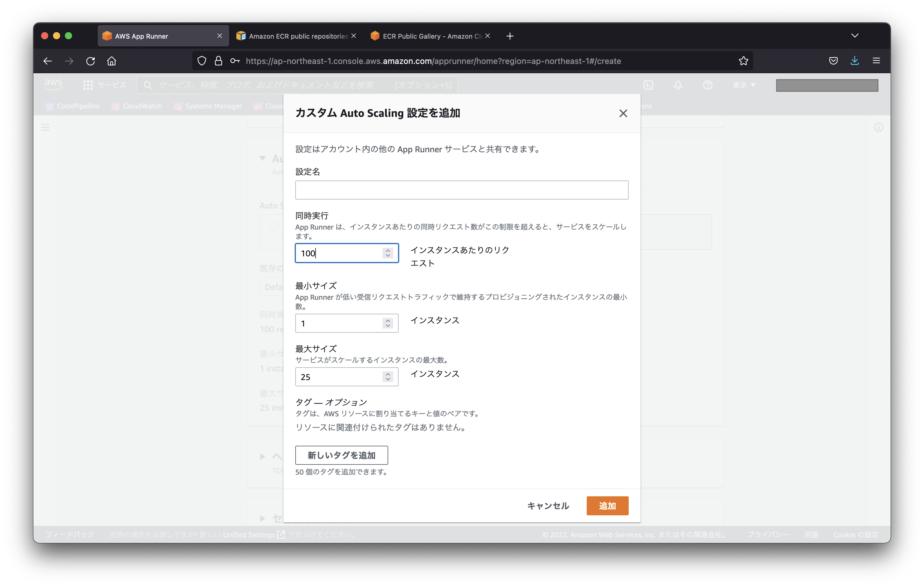Open the AWS help menu icon
Viewport: 924px width, 587px height.
click(708, 85)
